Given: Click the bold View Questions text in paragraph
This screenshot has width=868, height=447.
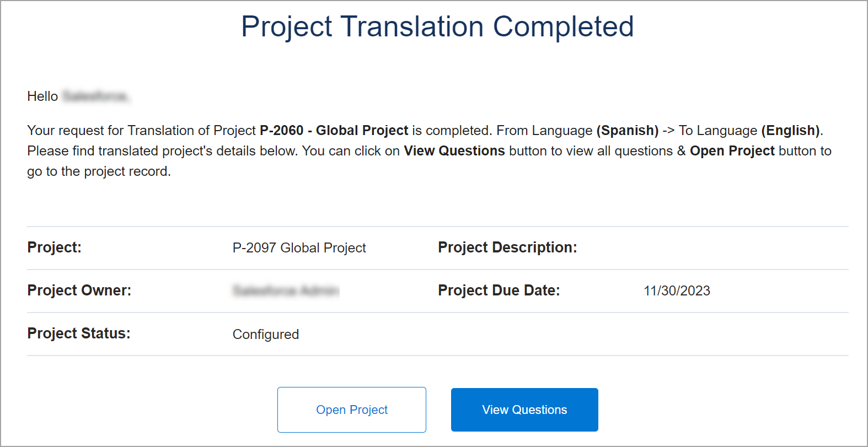Looking at the screenshot, I should click(454, 151).
